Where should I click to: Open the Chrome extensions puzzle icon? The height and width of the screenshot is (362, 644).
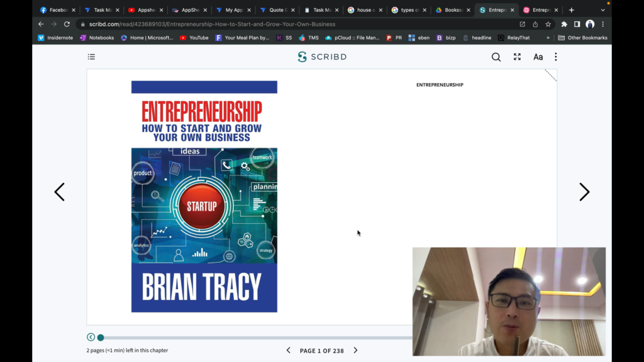point(564,25)
